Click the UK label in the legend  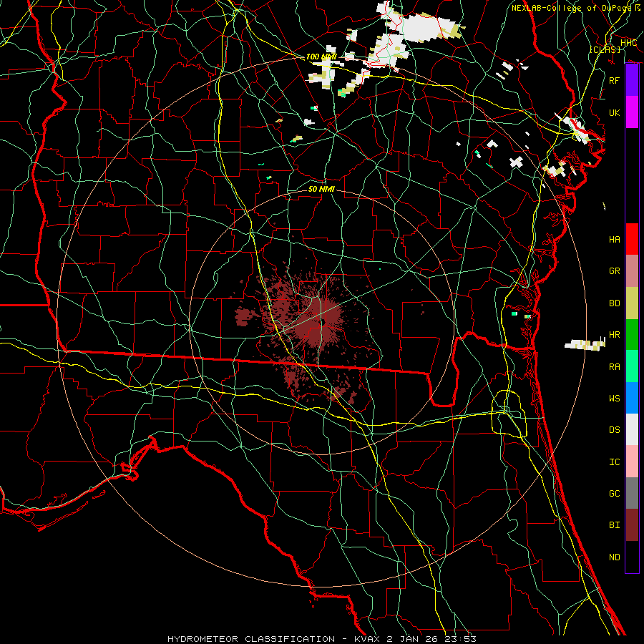coord(614,112)
